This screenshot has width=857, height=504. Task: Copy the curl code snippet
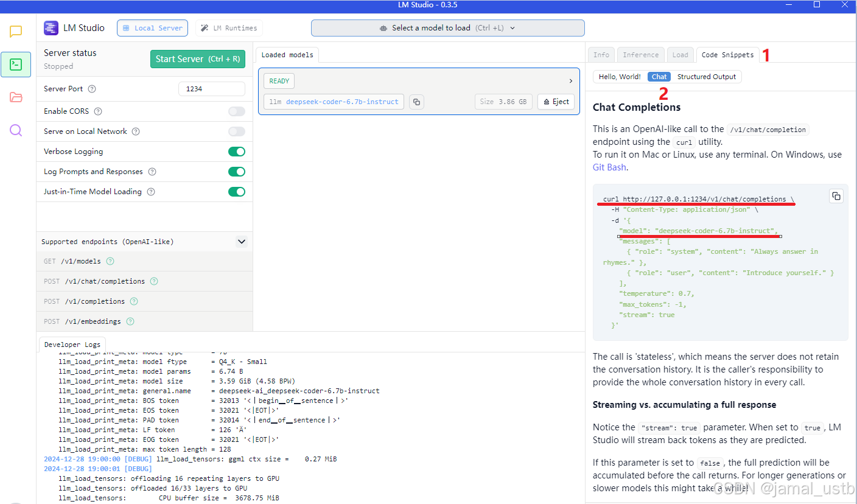[x=836, y=196]
